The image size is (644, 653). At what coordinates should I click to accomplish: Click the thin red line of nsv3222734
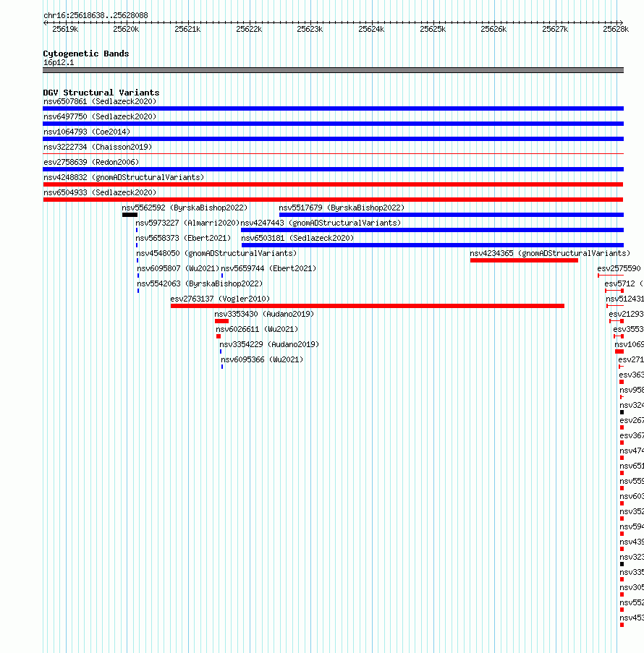point(333,154)
